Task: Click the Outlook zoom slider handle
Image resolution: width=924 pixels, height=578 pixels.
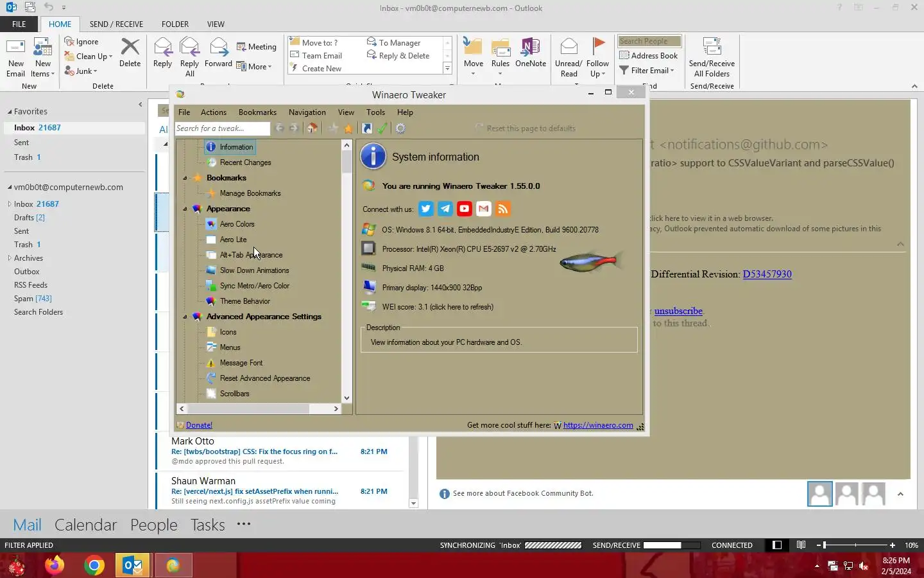Action: [825, 545]
